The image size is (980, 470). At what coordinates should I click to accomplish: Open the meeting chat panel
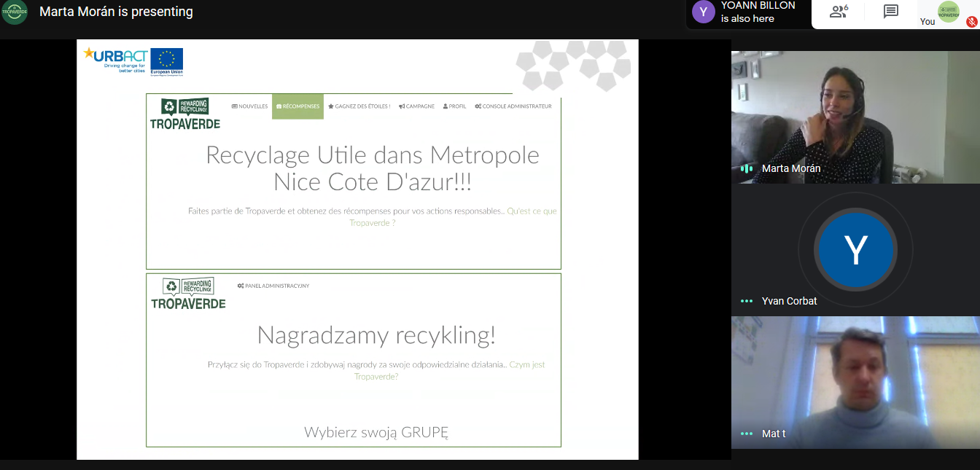click(x=890, y=12)
